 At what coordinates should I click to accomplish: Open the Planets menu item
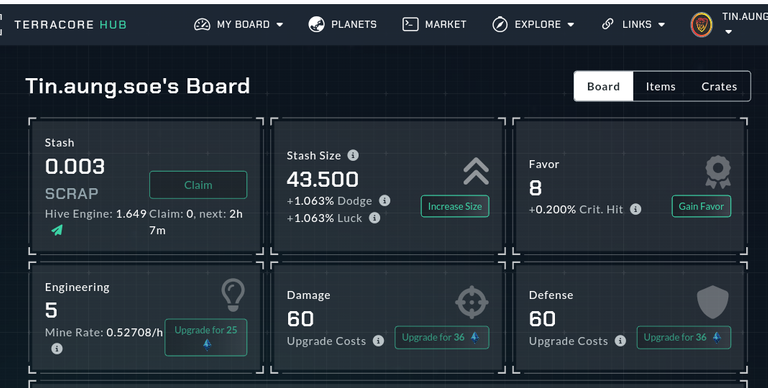click(354, 24)
